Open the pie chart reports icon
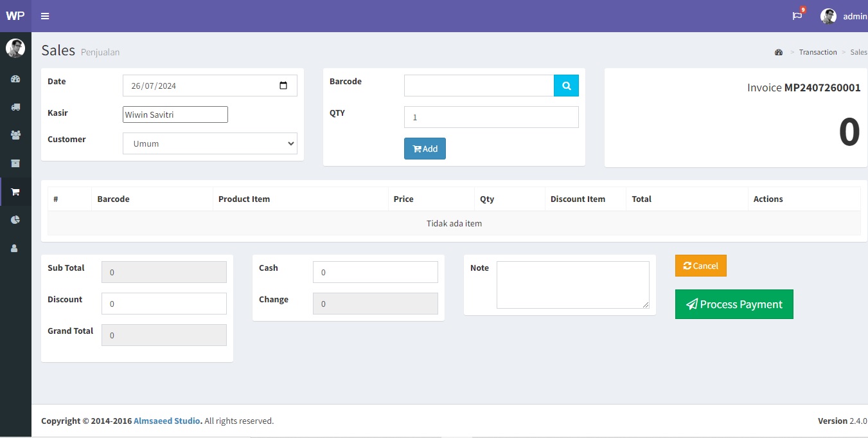Screen dimensions: 868x438 (15, 220)
